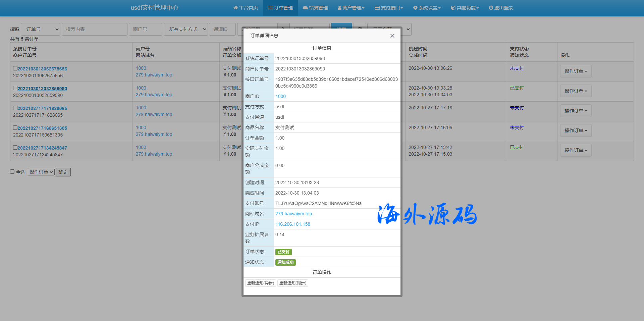
Task: Expand 系统设置 gear icon menu
Action: click(x=427, y=8)
